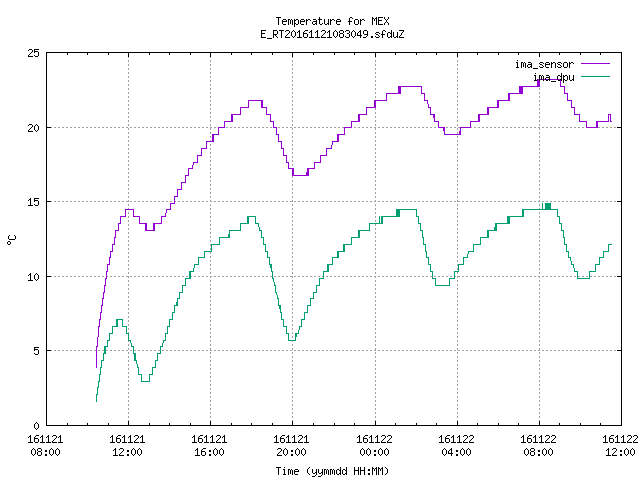Select the ima_dpu legend label

tap(553, 77)
